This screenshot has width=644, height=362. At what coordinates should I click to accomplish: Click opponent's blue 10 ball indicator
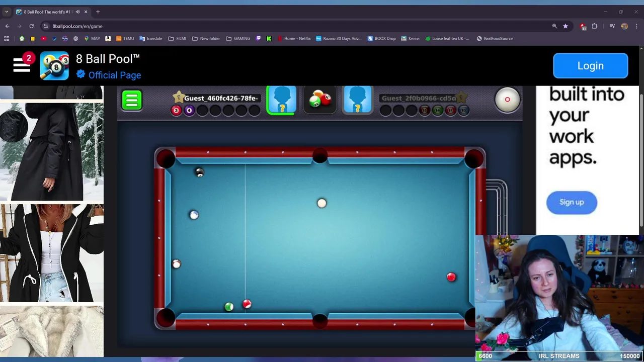(x=464, y=111)
